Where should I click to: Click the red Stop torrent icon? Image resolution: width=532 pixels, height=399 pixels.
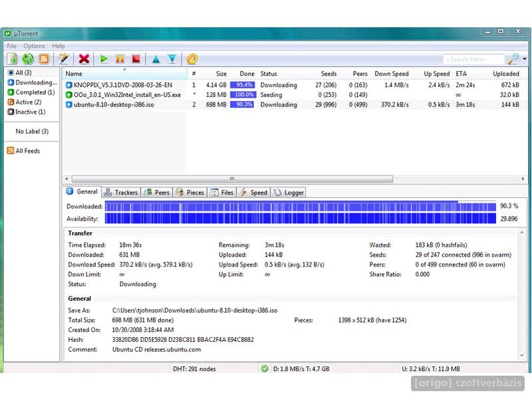click(x=136, y=59)
